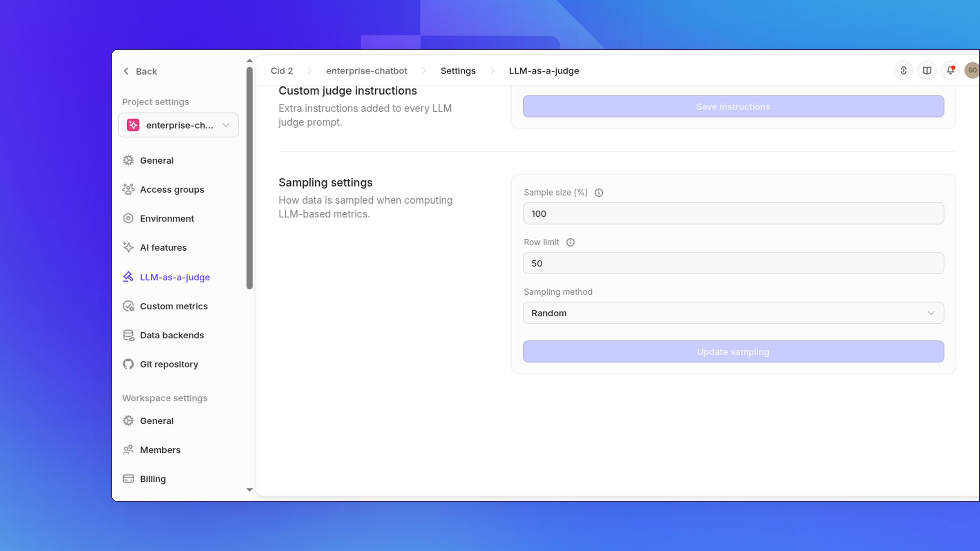Open notifications bell icon
The height and width of the screenshot is (551, 980).
pyautogui.click(x=951, y=71)
